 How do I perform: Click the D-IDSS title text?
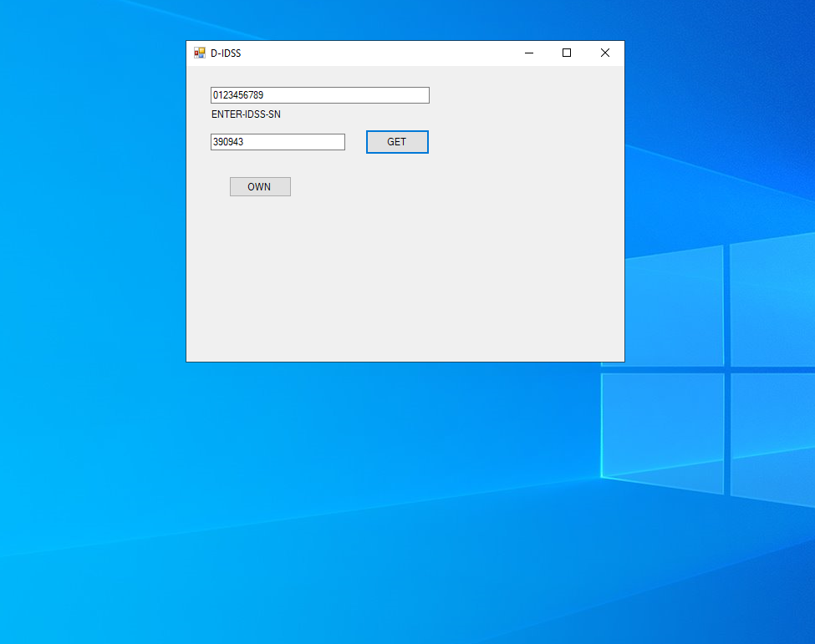click(x=226, y=53)
